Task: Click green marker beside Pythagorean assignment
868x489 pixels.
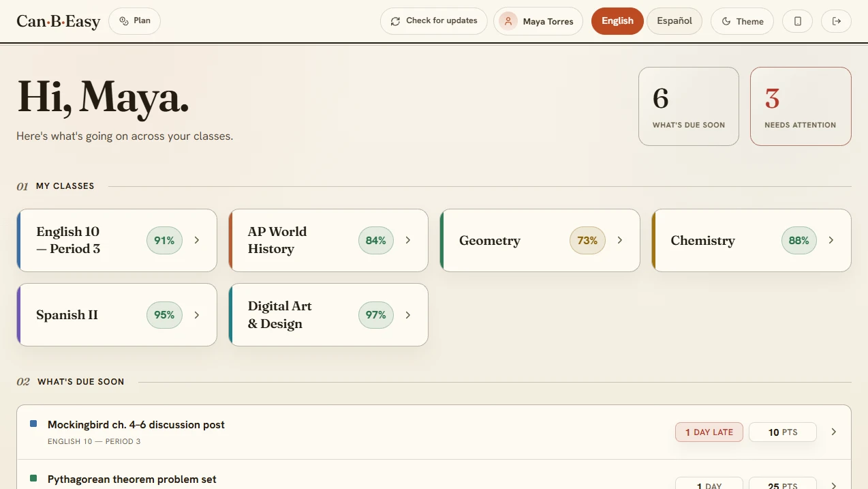Action: coord(33,479)
